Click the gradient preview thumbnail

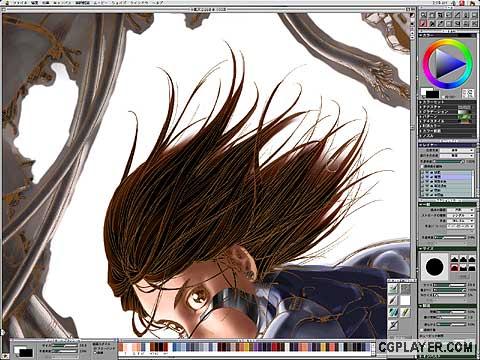(x=464, y=112)
